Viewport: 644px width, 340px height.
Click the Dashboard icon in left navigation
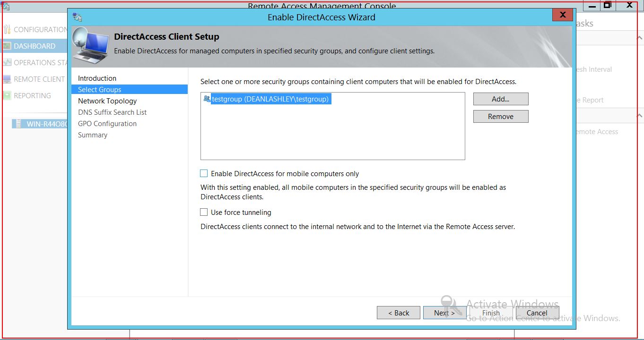tap(7, 46)
